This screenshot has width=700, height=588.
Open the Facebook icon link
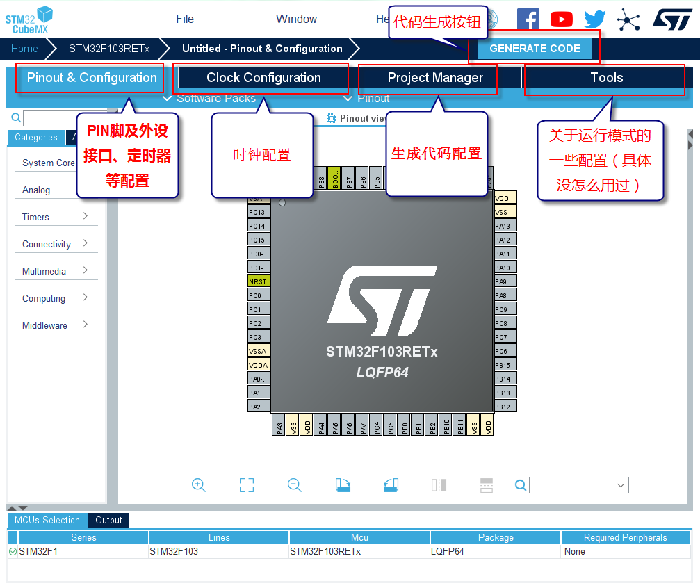(x=528, y=19)
